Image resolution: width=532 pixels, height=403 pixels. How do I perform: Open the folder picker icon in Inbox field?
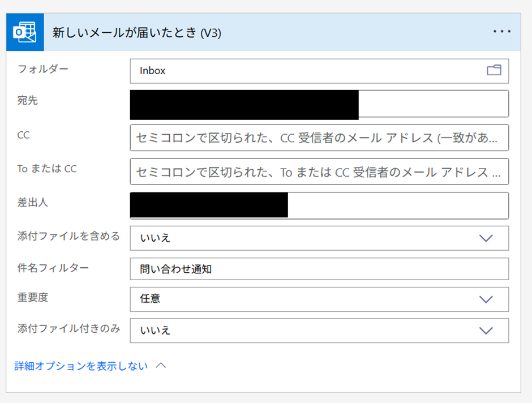click(494, 70)
